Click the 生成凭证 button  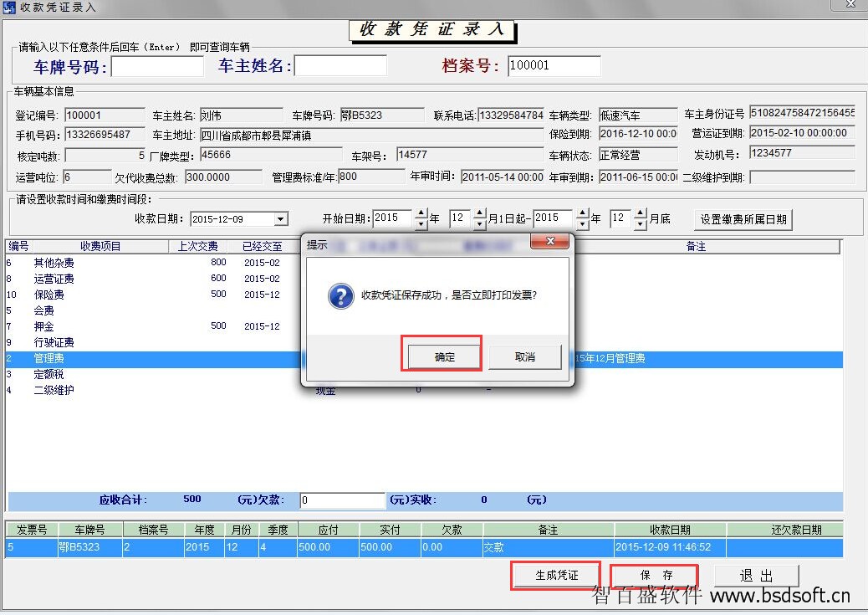[556, 576]
